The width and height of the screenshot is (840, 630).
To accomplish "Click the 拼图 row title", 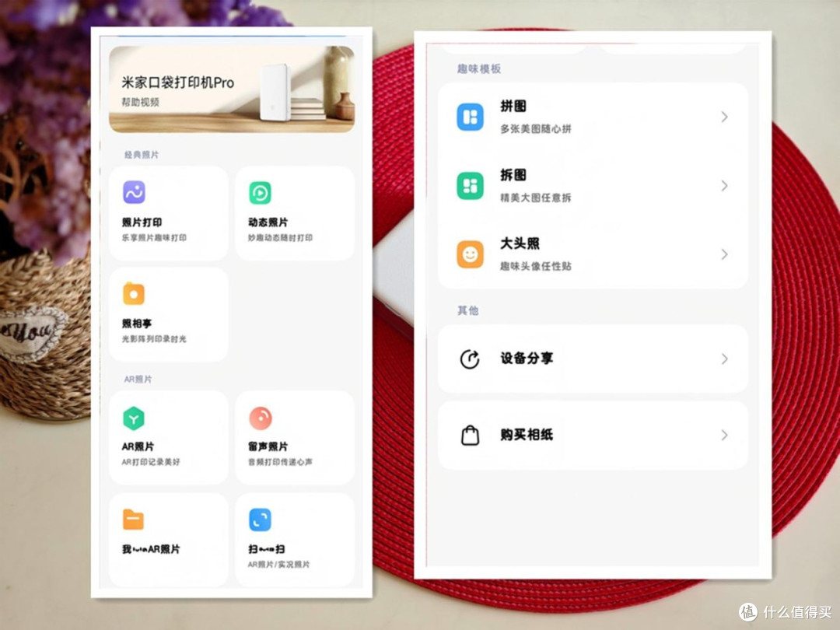I will (x=513, y=106).
